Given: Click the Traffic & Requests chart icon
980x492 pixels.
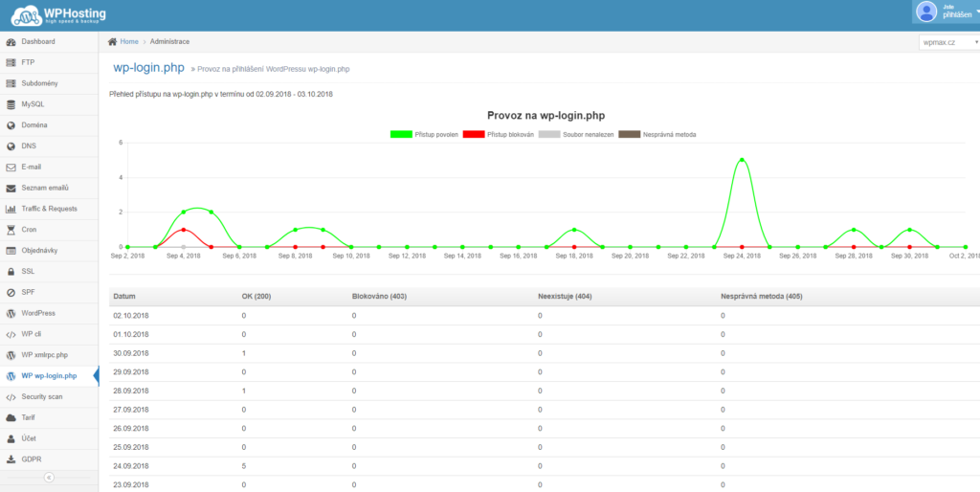Looking at the screenshot, I should [x=11, y=209].
